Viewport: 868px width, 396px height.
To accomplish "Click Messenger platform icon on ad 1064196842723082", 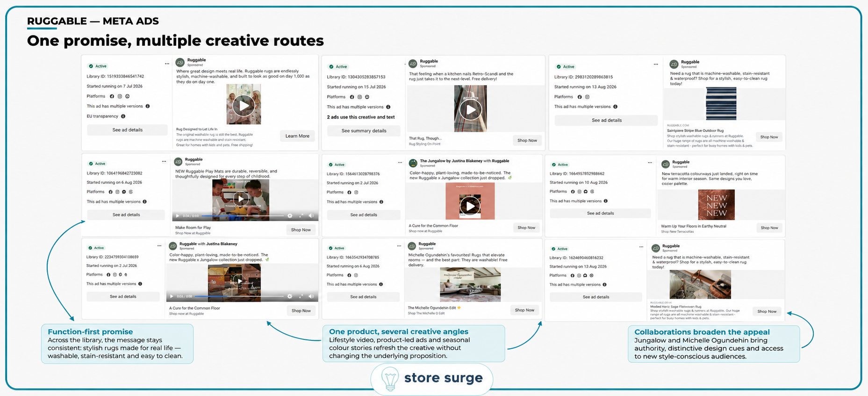I will (x=124, y=192).
